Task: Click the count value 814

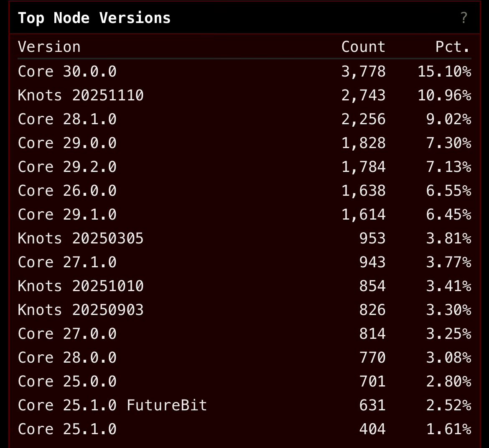Action: [372, 334]
